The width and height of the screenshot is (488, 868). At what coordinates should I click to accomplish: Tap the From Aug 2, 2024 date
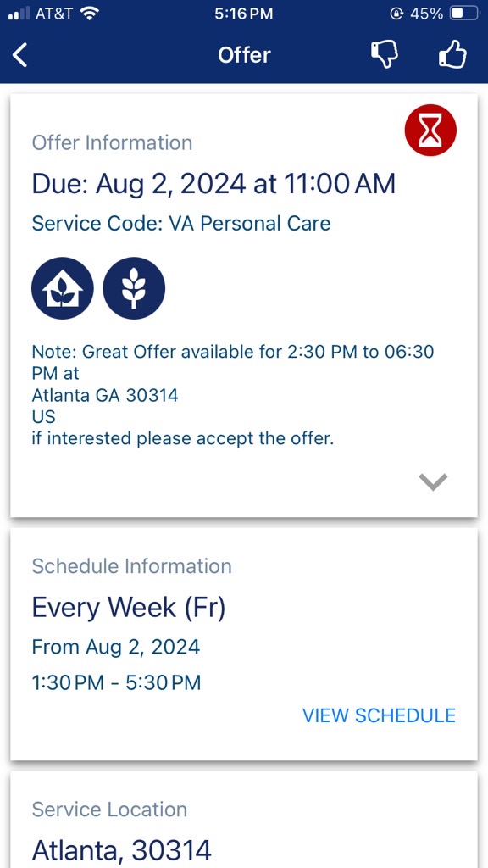point(115,647)
